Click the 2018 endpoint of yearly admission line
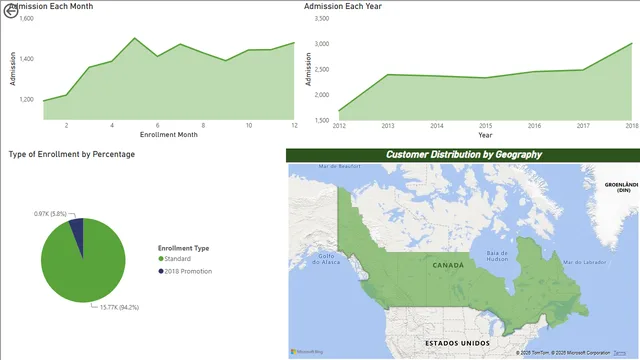 pyautogui.click(x=631, y=43)
